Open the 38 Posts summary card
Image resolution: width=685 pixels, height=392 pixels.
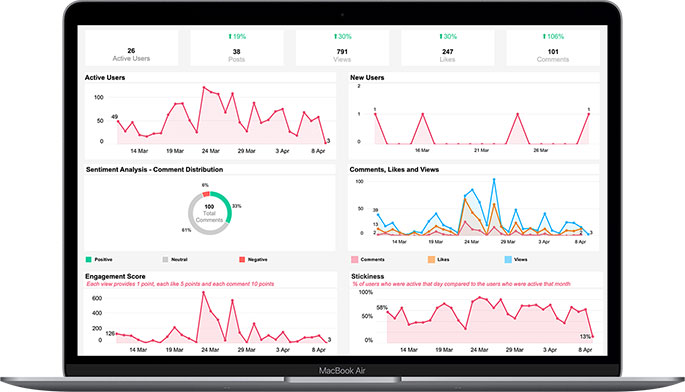click(x=237, y=48)
